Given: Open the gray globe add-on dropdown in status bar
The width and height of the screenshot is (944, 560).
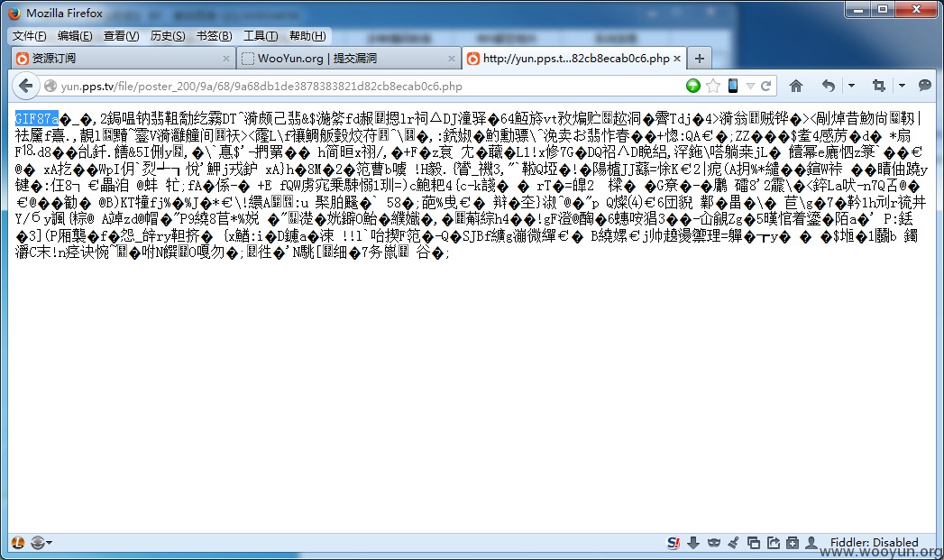Looking at the screenshot, I should (x=41, y=543).
